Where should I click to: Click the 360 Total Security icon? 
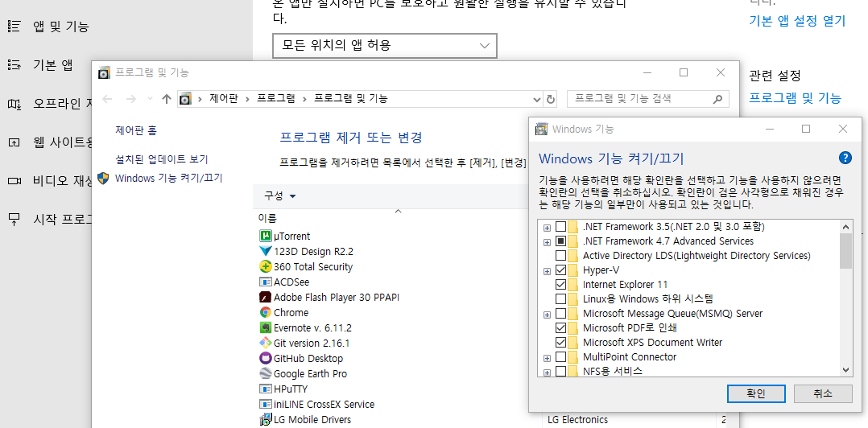265,266
